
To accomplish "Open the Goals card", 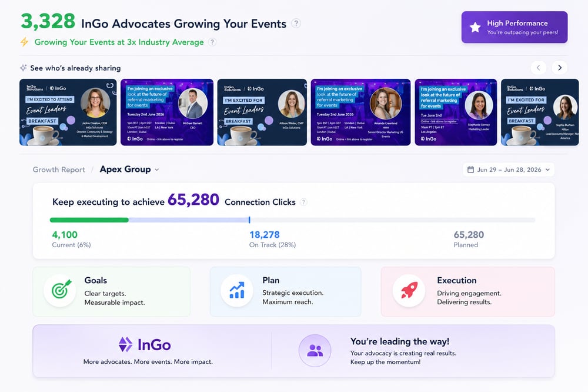I will pos(111,292).
